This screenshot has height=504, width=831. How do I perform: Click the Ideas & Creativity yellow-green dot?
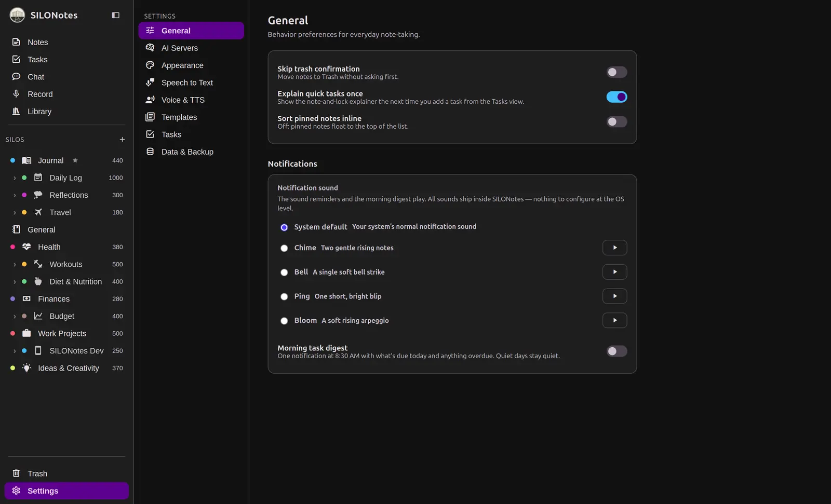click(x=12, y=368)
